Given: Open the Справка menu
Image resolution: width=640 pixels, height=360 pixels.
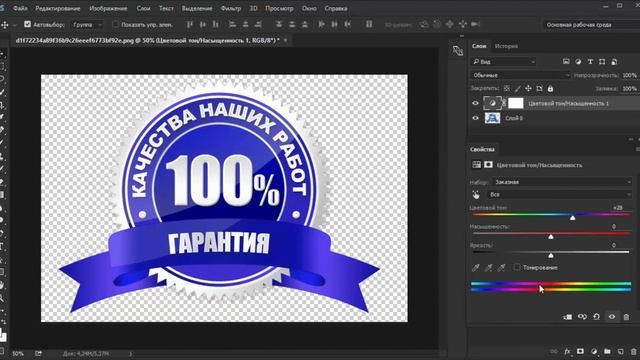Looking at the screenshot, I should (x=336, y=8).
